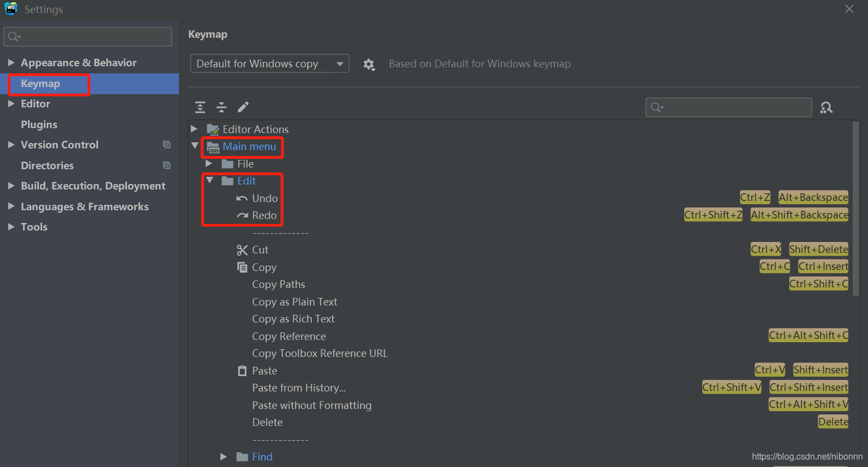
Task: Click project-level icon beside Directories
Action: 167,165
